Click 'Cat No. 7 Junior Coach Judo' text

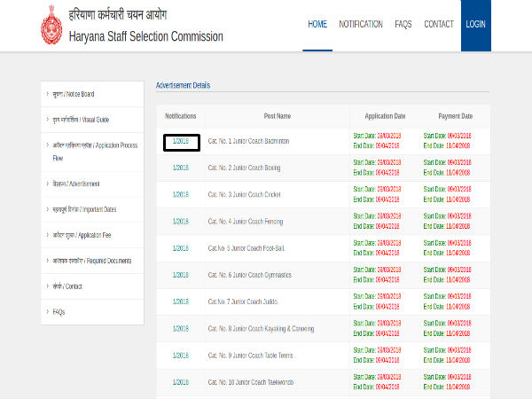243,301
